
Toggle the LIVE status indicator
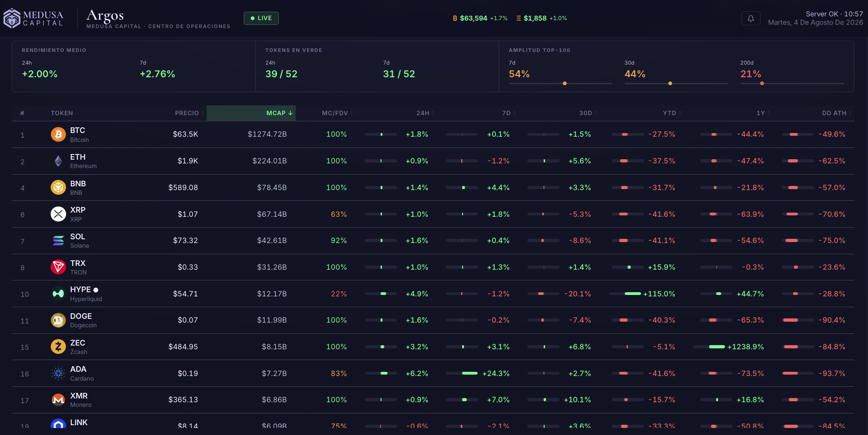coord(261,18)
